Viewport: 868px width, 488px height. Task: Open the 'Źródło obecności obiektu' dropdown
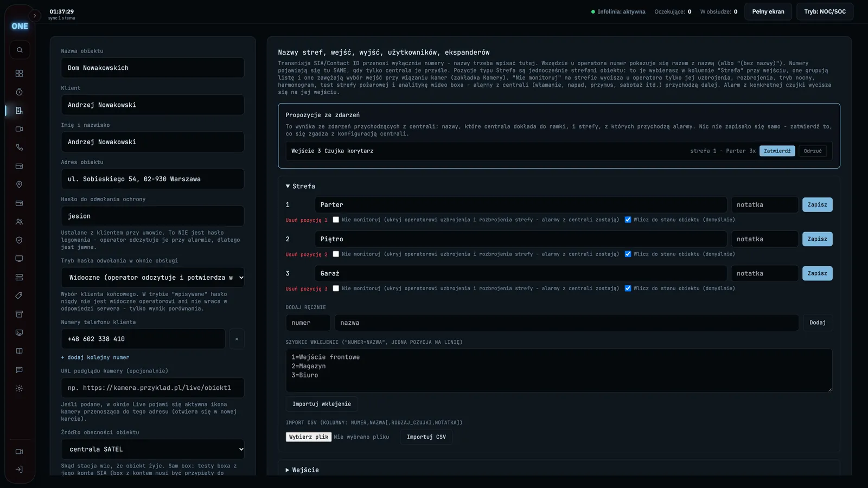pyautogui.click(x=152, y=450)
